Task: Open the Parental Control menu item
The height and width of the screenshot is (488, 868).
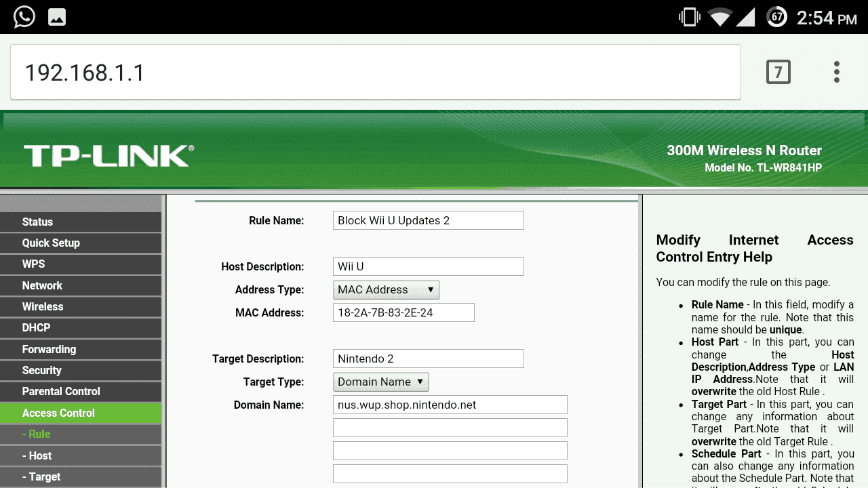Action: pyautogui.click(x=81, y=392)
